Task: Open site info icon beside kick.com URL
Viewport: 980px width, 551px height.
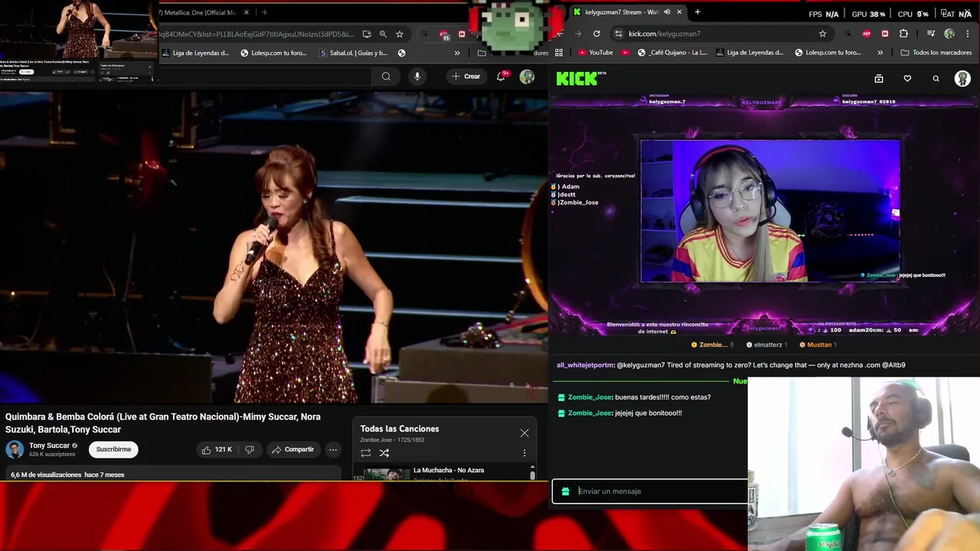Action: (x=618, y=34)
